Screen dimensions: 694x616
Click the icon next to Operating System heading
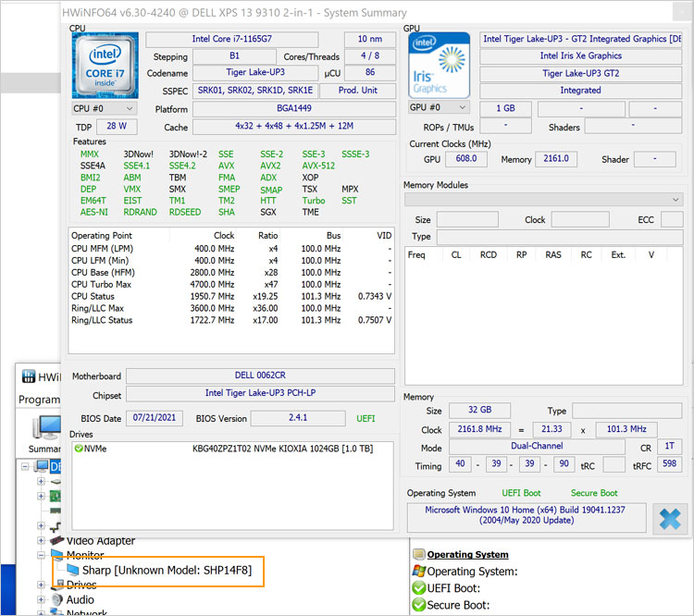pos(418,554)
